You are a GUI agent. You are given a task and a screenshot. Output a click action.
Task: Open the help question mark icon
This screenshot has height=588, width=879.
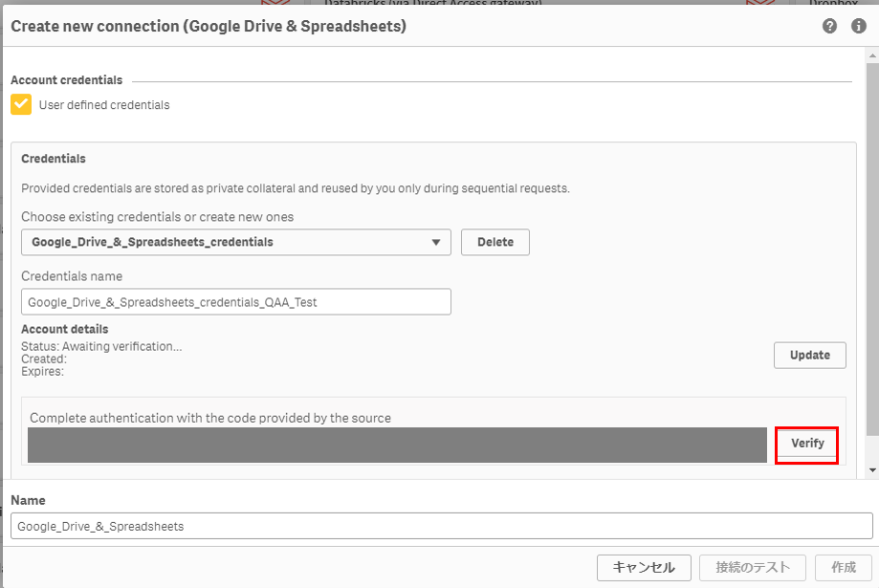pyautogui.click(x=829, y=27)
